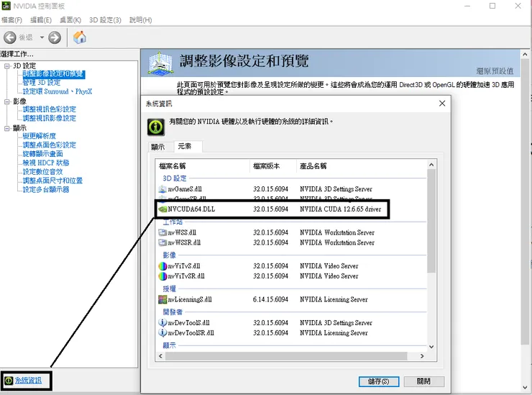Open the 桌面(K) menu
Viewport: 532px width, 395px height.
(x=70, y=20)
